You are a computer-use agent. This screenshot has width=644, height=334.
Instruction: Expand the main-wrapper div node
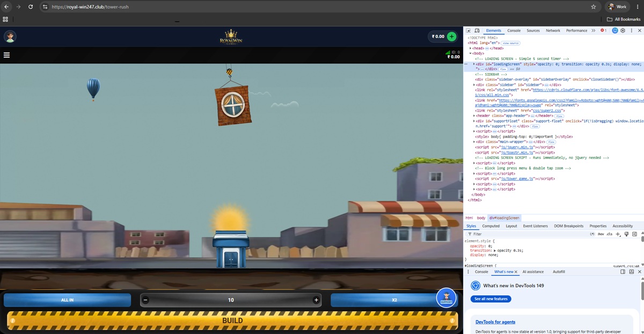click(474, 142)
